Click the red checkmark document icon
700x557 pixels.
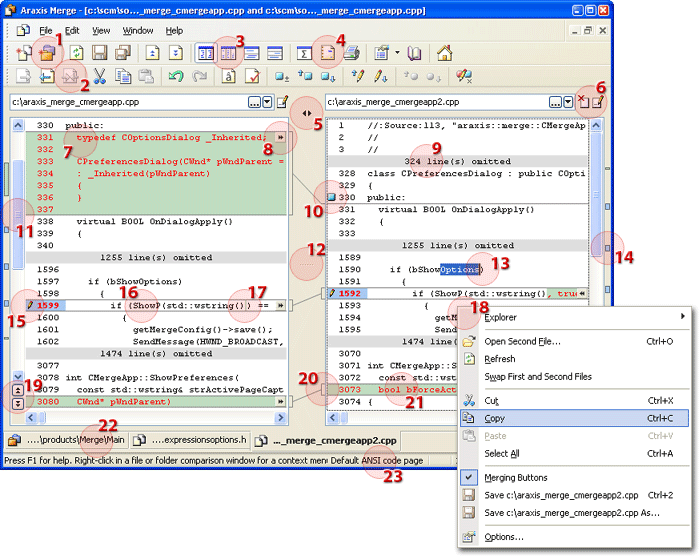[x=252, y=76]
